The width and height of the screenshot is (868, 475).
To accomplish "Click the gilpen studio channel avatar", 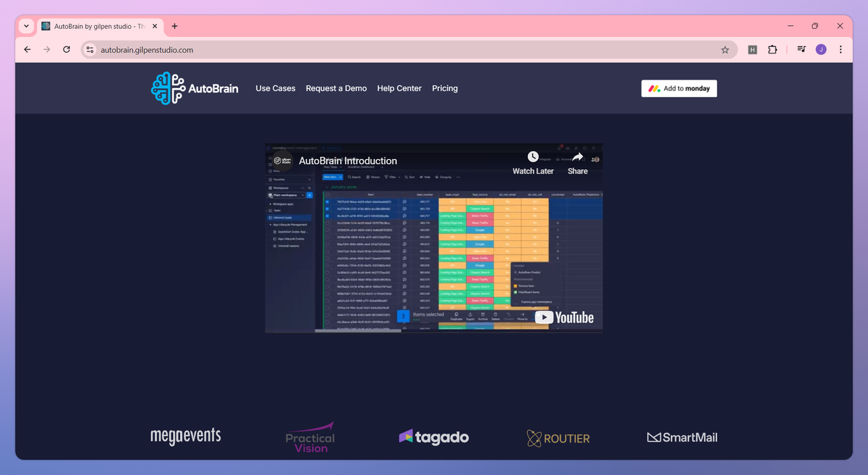I will (x=282, y=161).
